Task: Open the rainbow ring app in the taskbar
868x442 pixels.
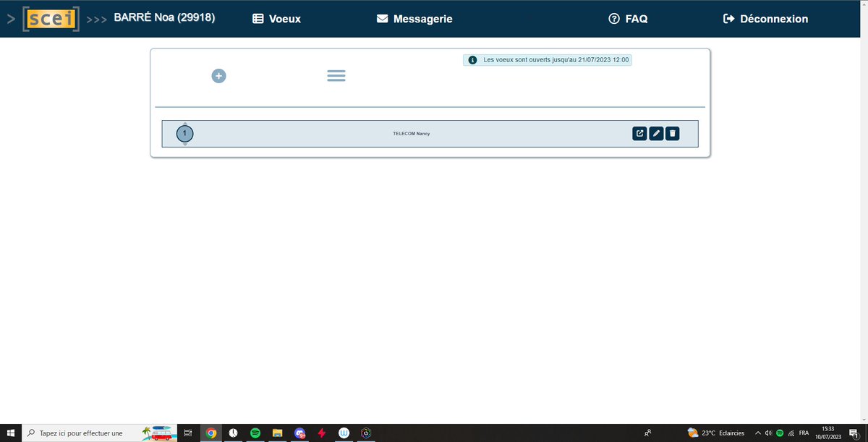Action: point(367,433)
